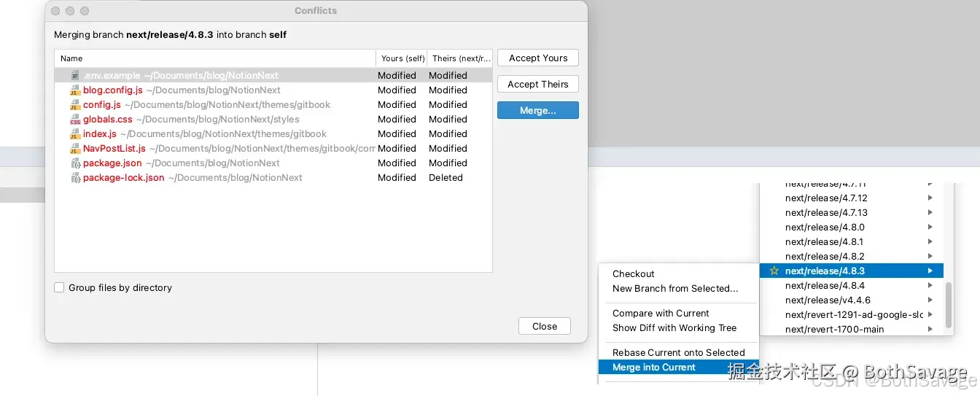This screenshot has width=980, height=396.
Task: Click the favorite star beside next/release/4.8.3
Action: tap(774, 271)
